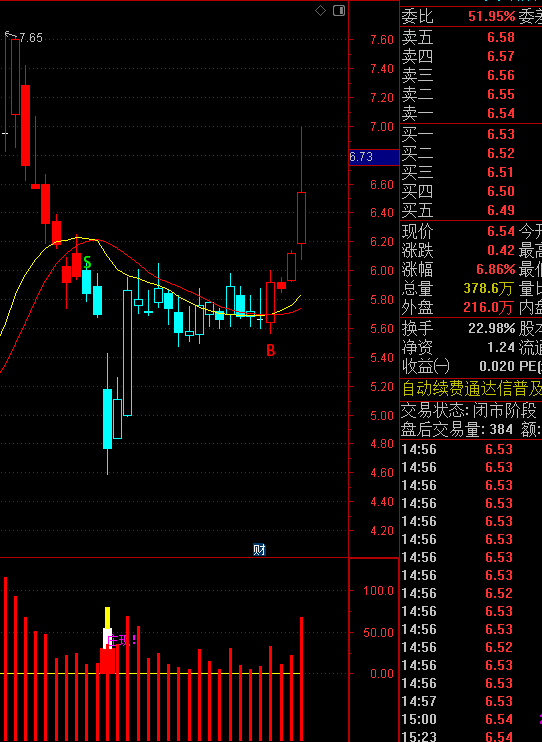
Task: Click the 卖五 ask row at 6.58
Action: click(471, 37)
